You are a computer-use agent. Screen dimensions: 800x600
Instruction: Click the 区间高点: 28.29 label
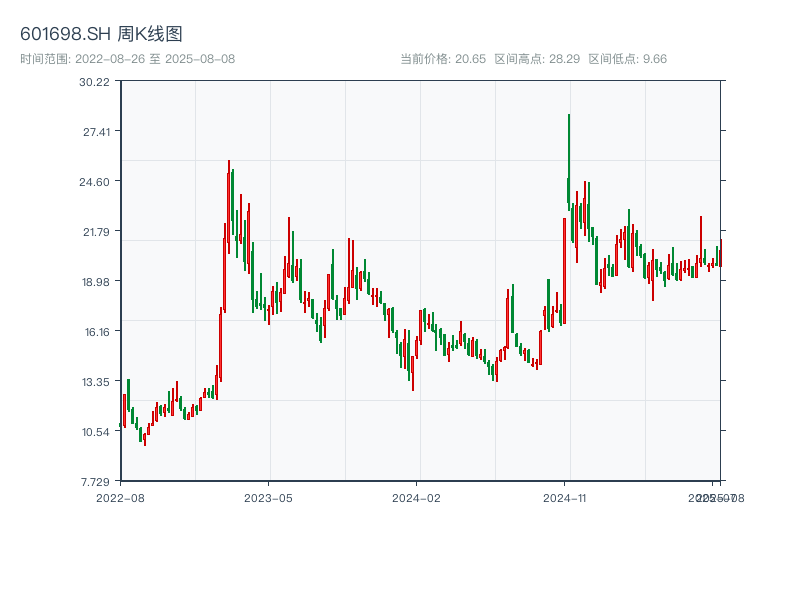pos(537,59)
